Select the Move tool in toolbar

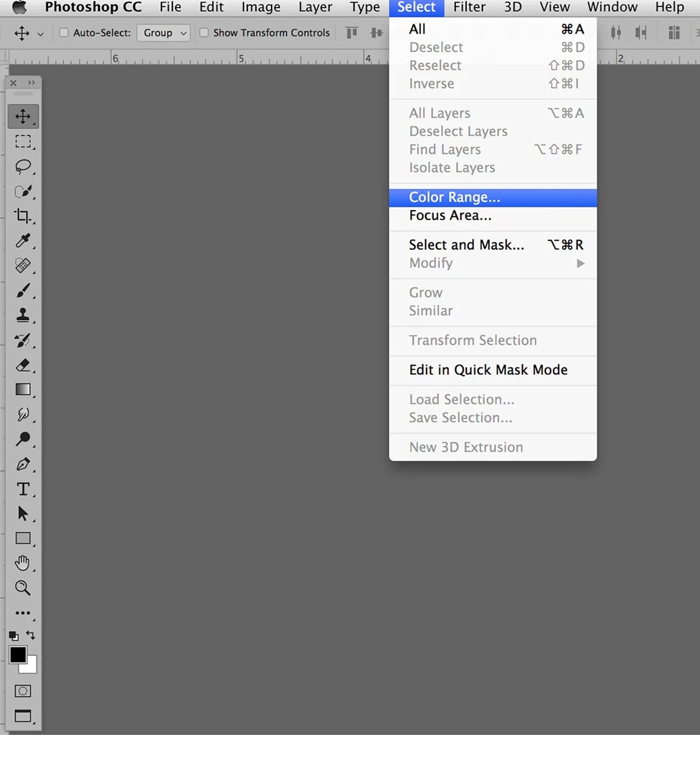pos(23,117)
